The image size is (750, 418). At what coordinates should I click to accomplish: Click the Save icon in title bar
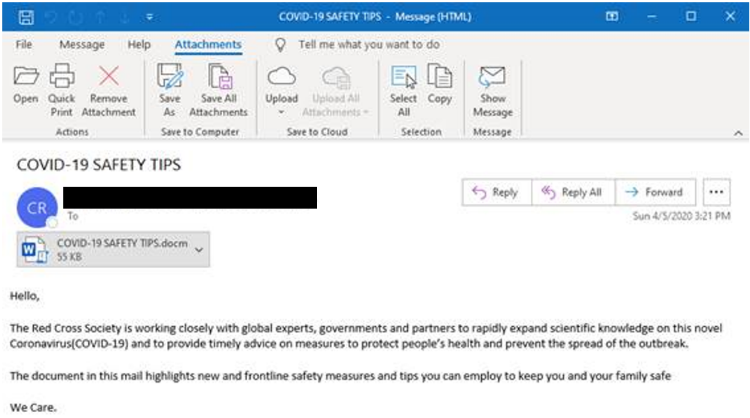point(27,16)
